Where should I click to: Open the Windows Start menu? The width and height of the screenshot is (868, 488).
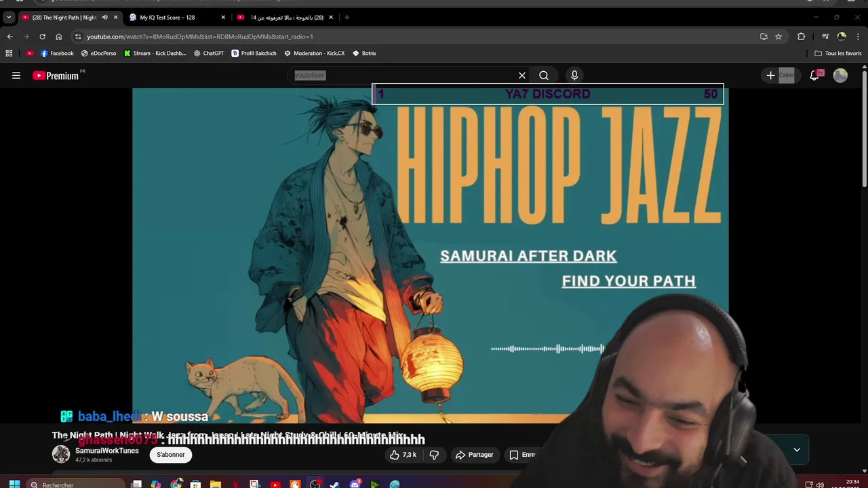(14, 484)
